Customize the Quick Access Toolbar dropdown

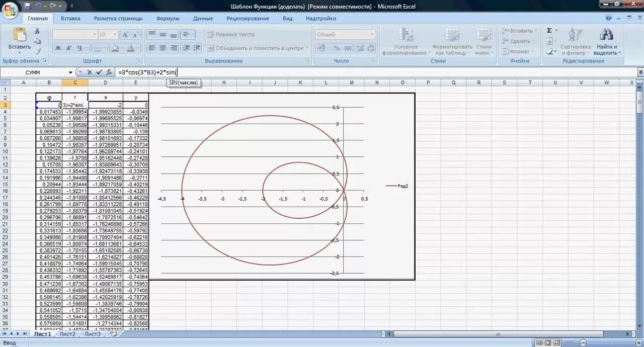point(71,6)
